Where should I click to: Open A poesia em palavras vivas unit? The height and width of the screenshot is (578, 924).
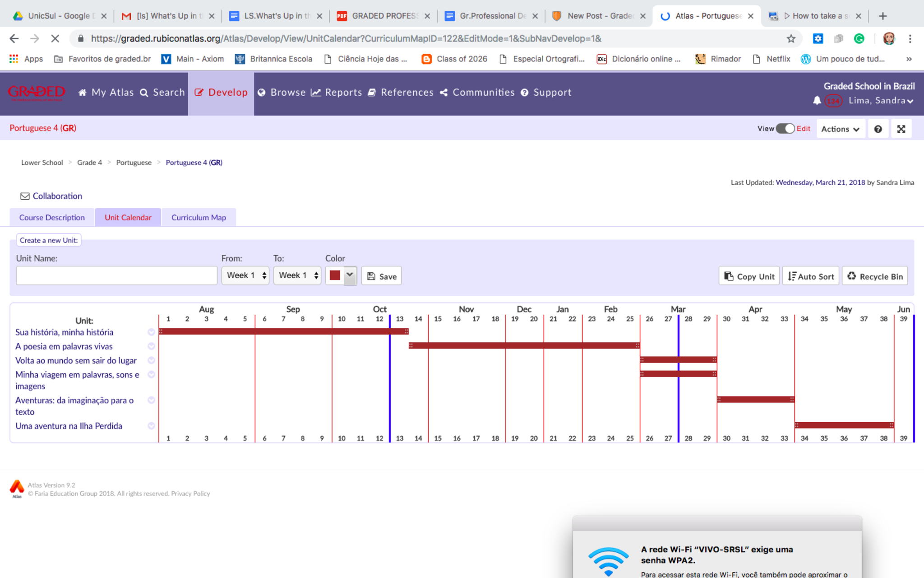pyautogui.click(x=64, y=346)
